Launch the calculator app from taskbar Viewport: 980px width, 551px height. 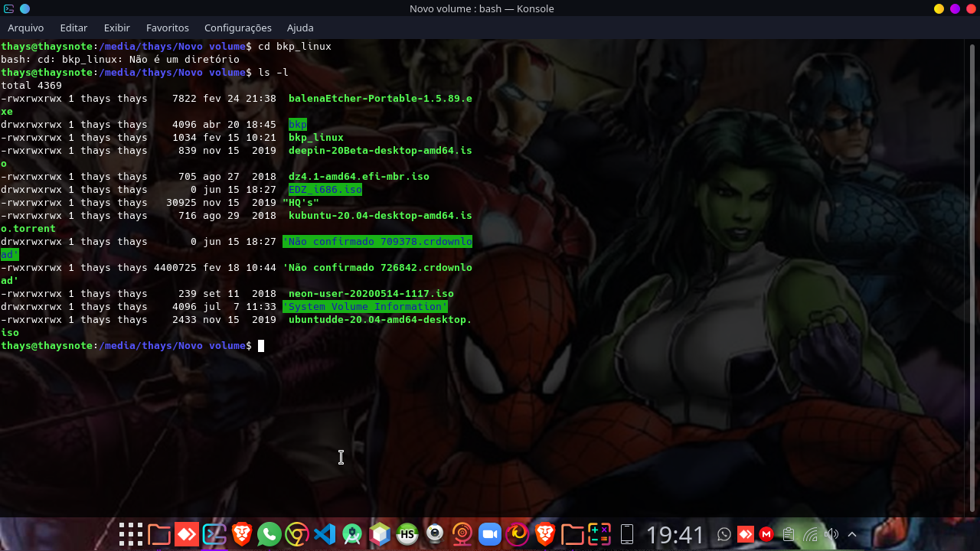point(600,534)
